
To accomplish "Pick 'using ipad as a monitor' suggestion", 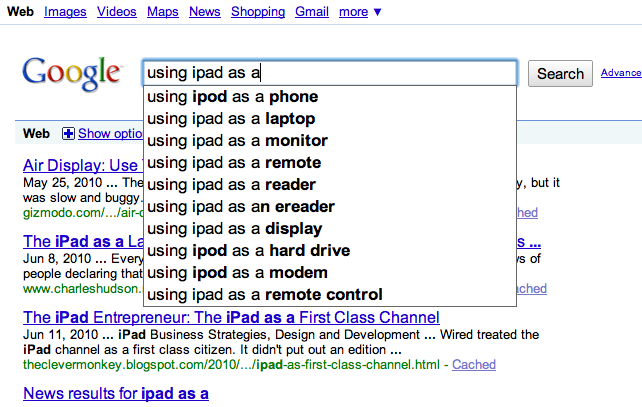I will [x=330, y=141].
